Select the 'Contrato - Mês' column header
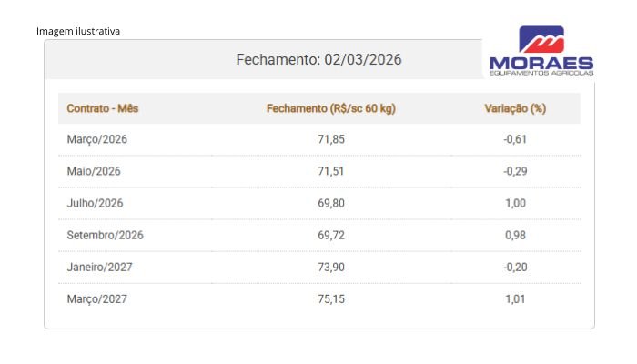Viewport: 637px width, 364px height. [x=103, y=108]
